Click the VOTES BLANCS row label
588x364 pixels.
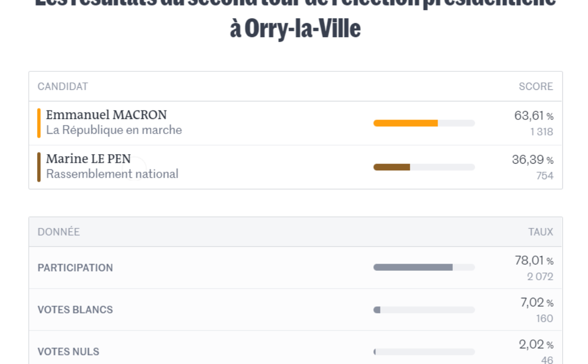tap(75, 310)
